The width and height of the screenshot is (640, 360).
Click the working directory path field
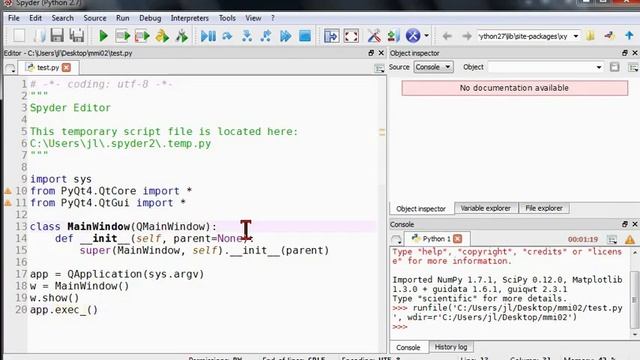[x=524, y=36]
